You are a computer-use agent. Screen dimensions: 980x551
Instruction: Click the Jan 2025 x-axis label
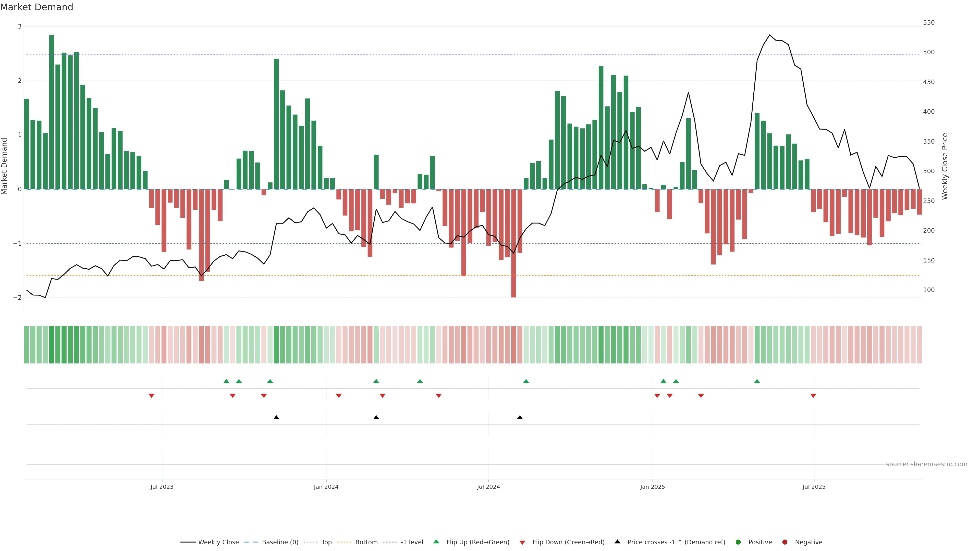pyautogui.click(x=653, y=487)
